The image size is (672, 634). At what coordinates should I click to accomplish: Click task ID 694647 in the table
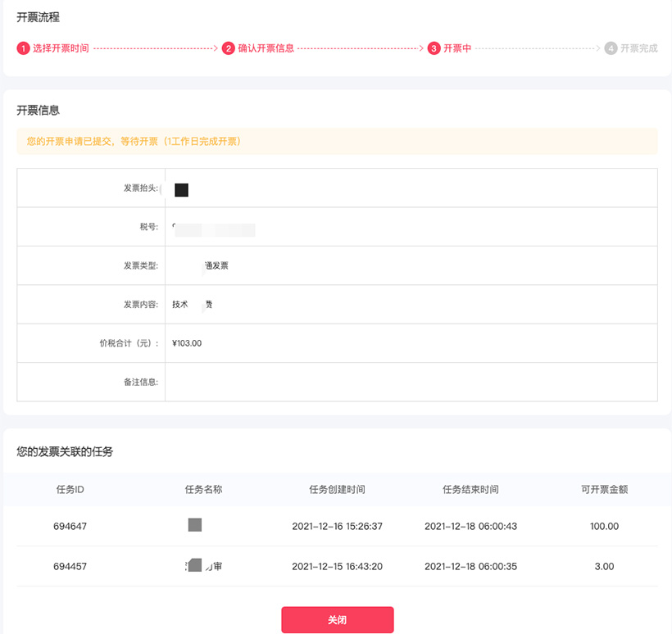tap(69, 526)
